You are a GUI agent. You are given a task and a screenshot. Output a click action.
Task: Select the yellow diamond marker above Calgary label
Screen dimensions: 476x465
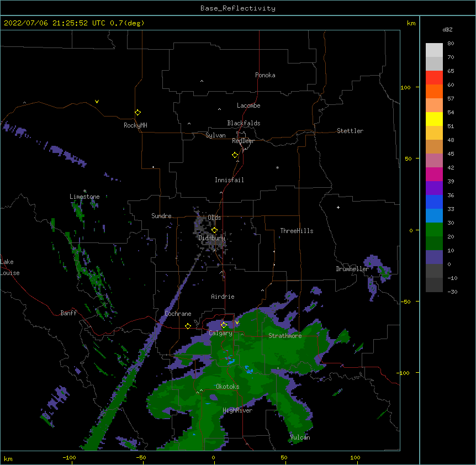coord(224,325)
